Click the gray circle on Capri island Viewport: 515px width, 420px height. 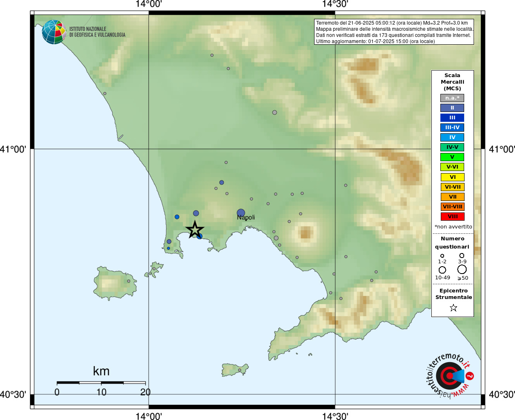coord(240,370)
